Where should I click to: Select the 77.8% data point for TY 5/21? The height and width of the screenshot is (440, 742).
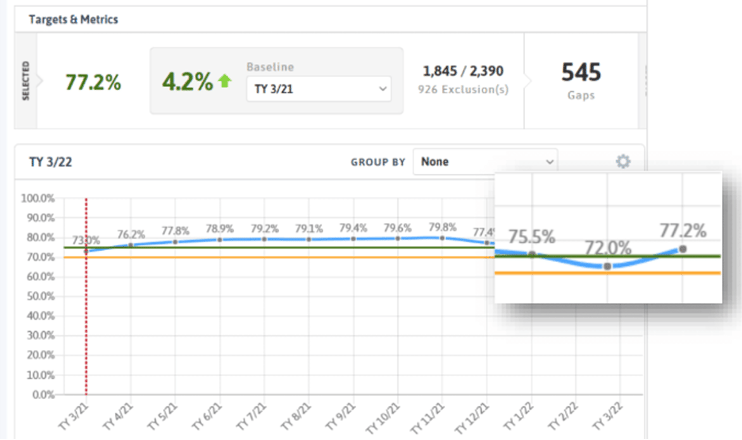176,241
